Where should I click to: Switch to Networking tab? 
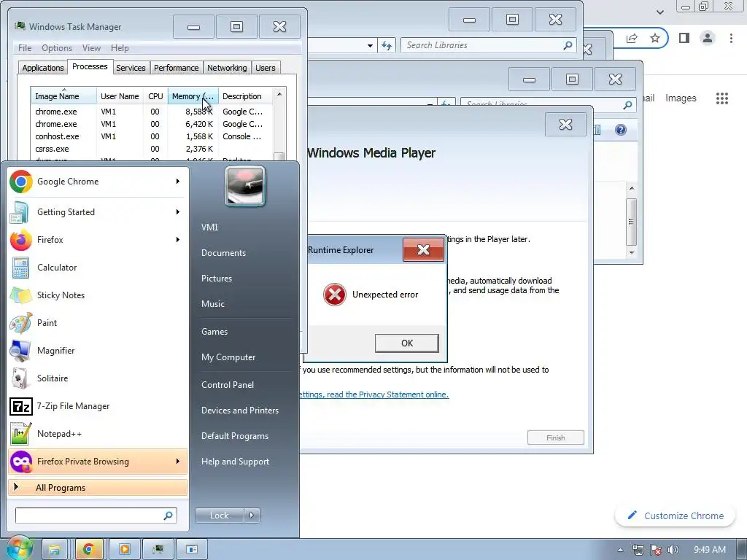pos(227,68)
